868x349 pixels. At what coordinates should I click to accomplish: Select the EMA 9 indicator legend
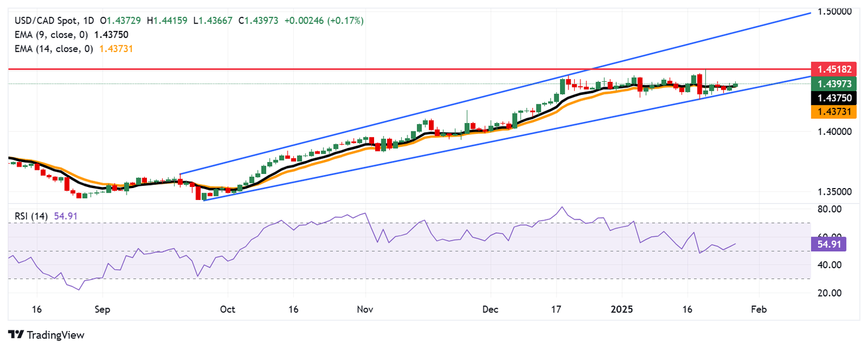(x=71, y=34)
